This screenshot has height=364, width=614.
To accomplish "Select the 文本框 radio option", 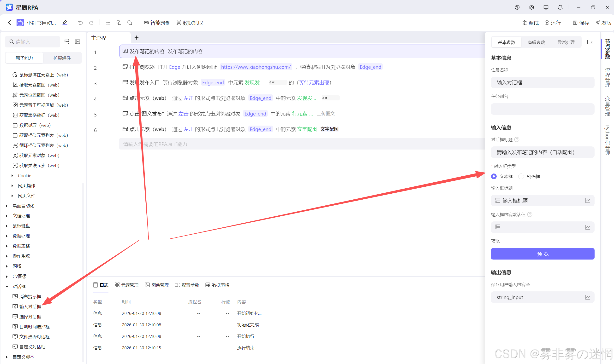I will click(x=494, y=176).
